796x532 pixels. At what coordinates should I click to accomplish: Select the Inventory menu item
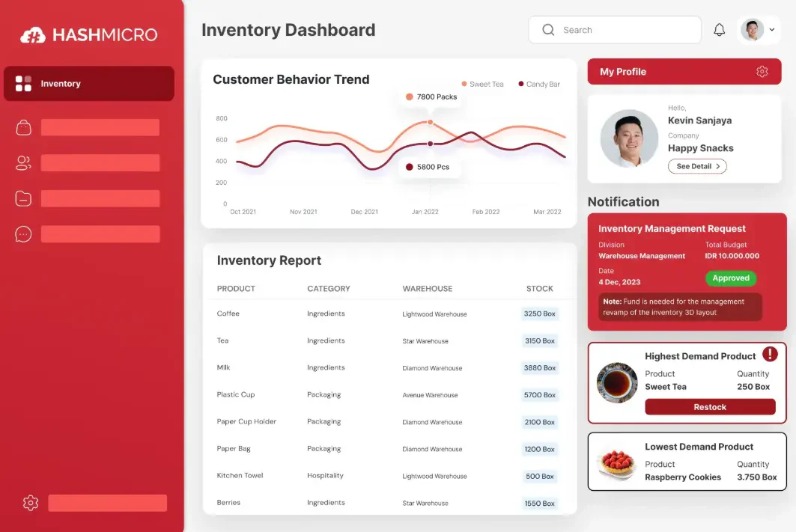click(x=89, y=84)
